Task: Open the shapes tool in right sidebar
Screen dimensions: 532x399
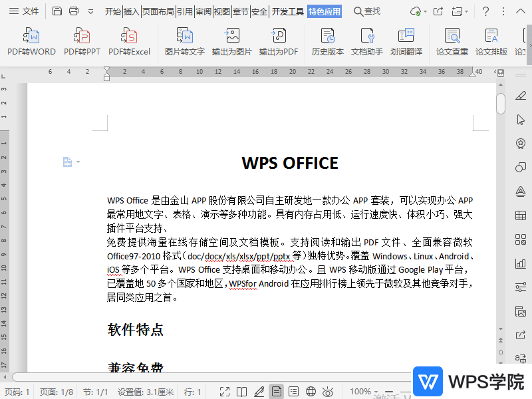Action: coord(520,167)
